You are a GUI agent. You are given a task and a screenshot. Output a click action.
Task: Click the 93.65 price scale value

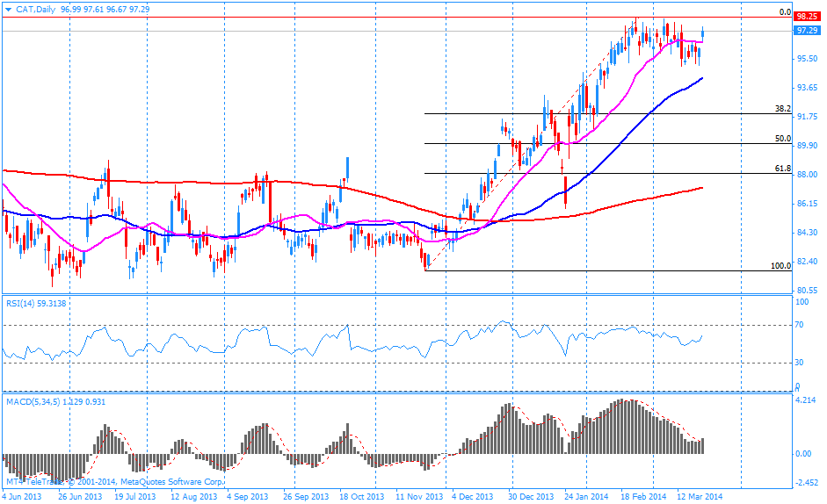[807, 88]
